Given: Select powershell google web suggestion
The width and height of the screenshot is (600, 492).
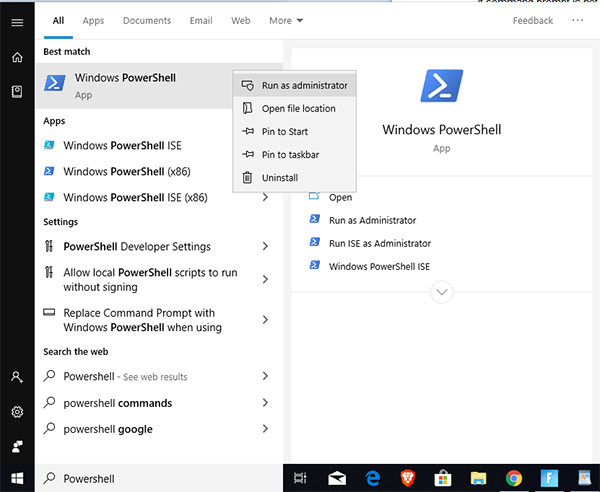Looking at the screenshot, I should point(159,429).
